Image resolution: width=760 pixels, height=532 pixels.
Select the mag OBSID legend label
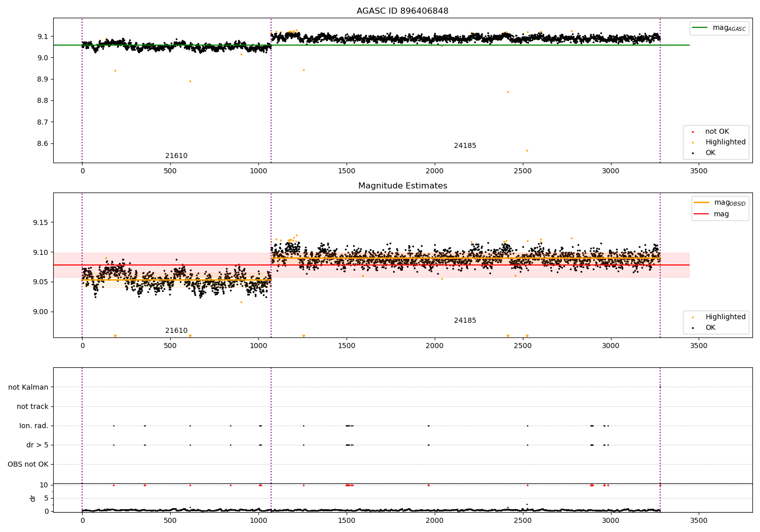coord(730,203)
